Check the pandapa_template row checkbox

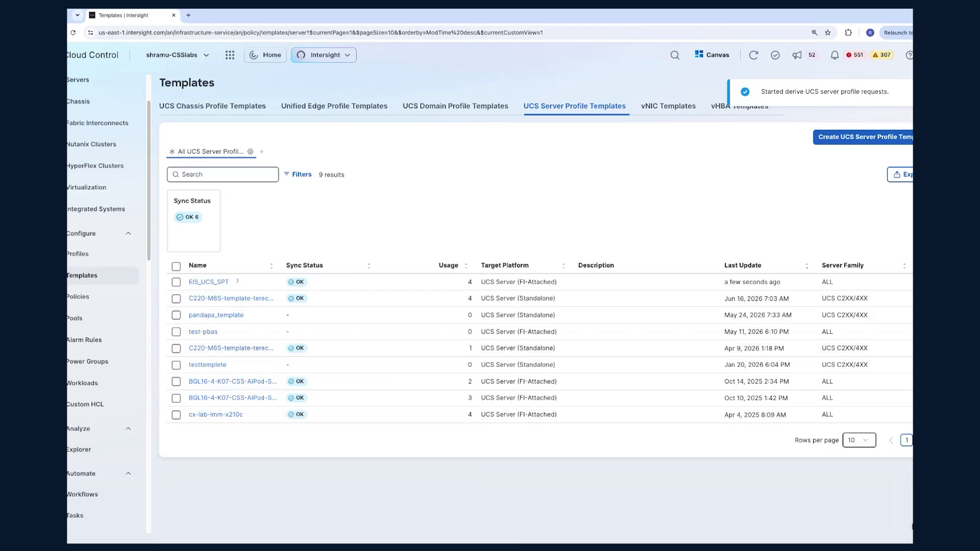[176, 315]
